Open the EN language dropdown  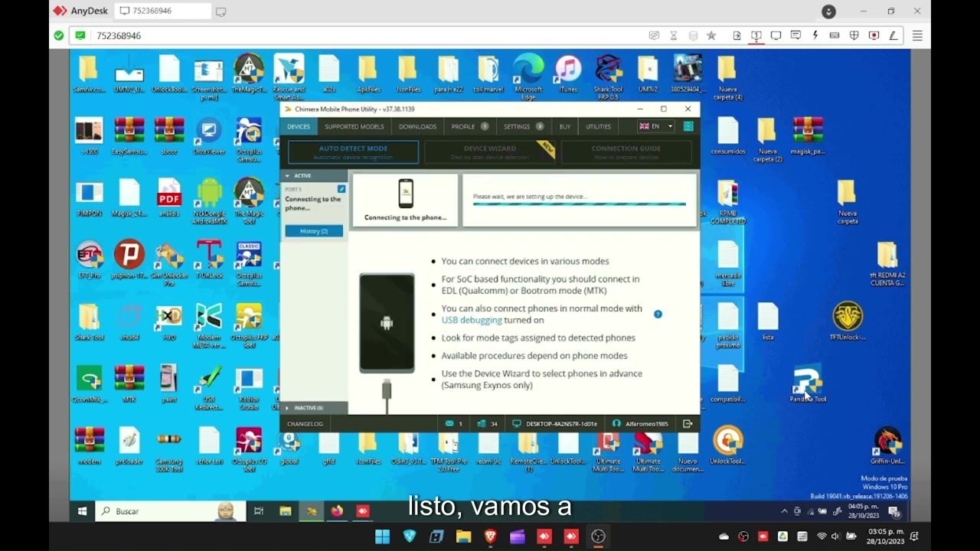coord(656,126)
